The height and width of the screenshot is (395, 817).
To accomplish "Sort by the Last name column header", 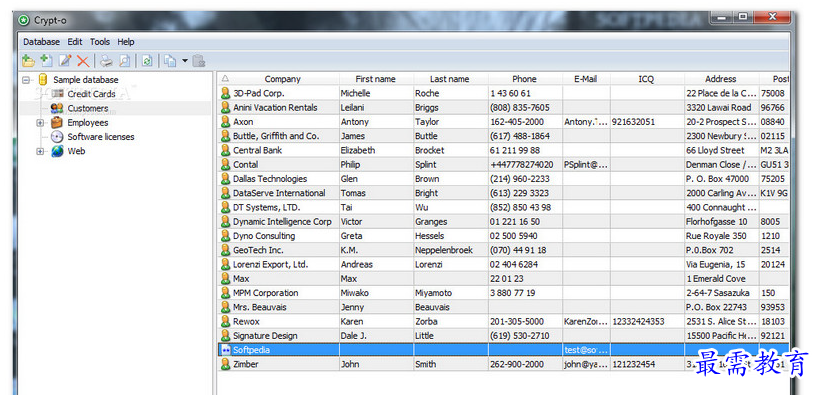I will point(450,79).
